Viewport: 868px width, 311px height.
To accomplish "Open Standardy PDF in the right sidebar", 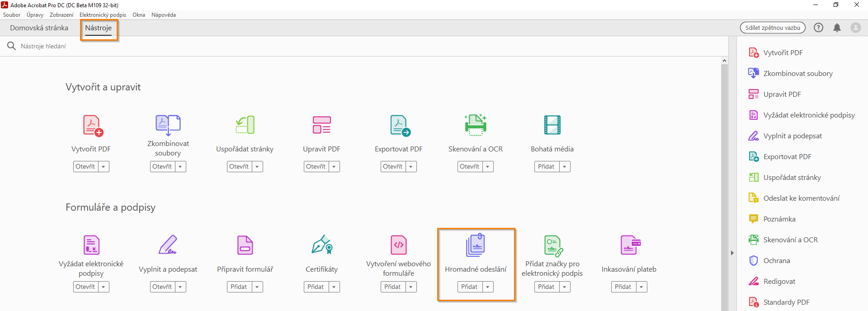I will [x=779, y=302].
